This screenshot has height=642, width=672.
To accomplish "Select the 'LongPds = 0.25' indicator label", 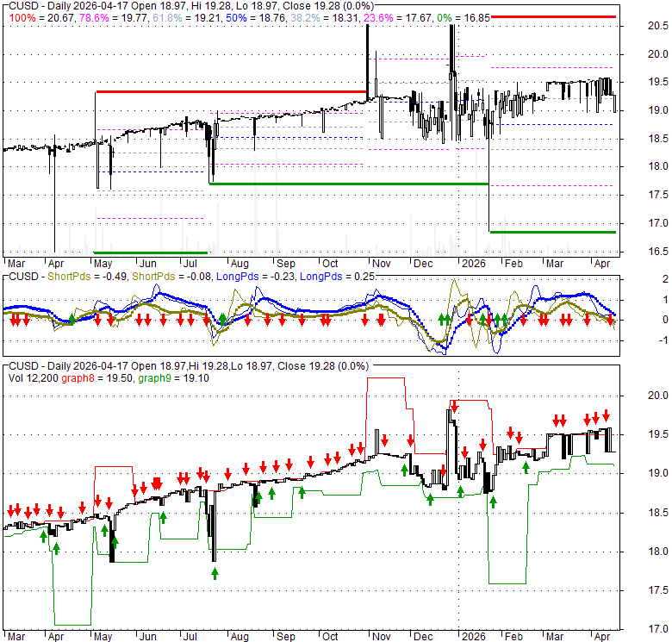I will pos(337,277).
